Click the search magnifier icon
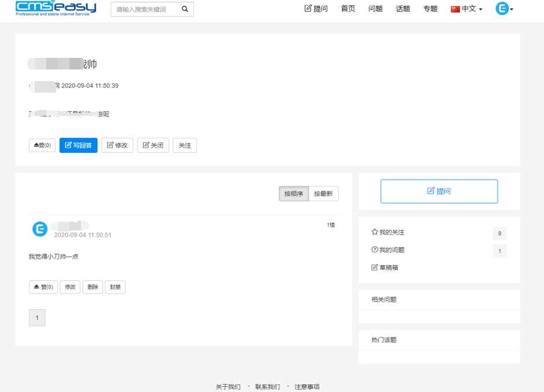Viewport: 544px width, 392px height. pos(185,9)
